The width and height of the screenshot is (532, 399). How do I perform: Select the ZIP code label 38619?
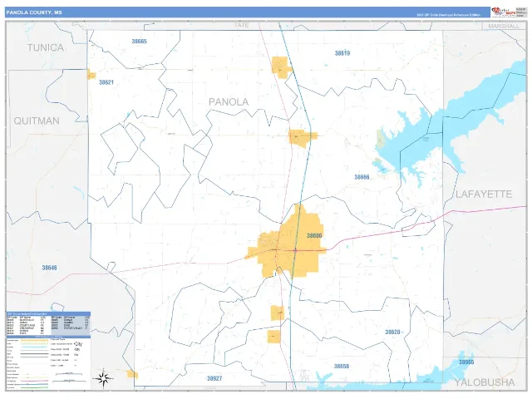pyautogui.click(x=342, y=53)
